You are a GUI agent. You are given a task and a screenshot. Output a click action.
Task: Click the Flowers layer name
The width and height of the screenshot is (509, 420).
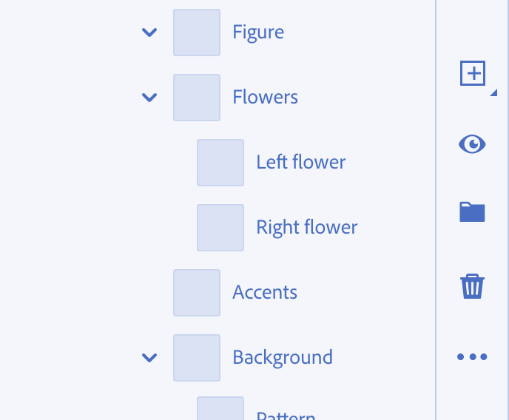pyautogui.click(x=266, y=97)
